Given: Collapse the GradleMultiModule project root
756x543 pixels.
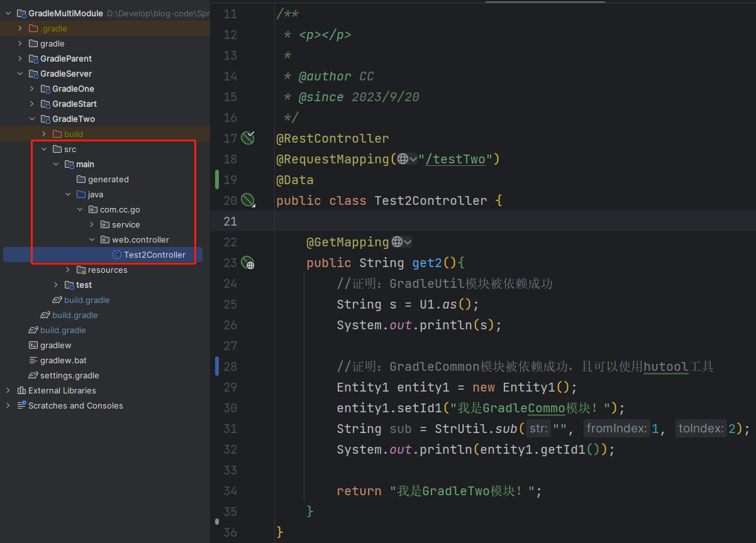Looking at the screenshot, I should click(x=8, y=13).
